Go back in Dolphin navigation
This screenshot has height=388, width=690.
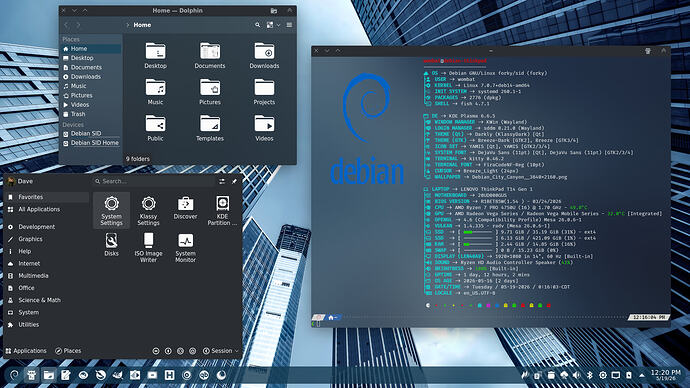[66, 25]
